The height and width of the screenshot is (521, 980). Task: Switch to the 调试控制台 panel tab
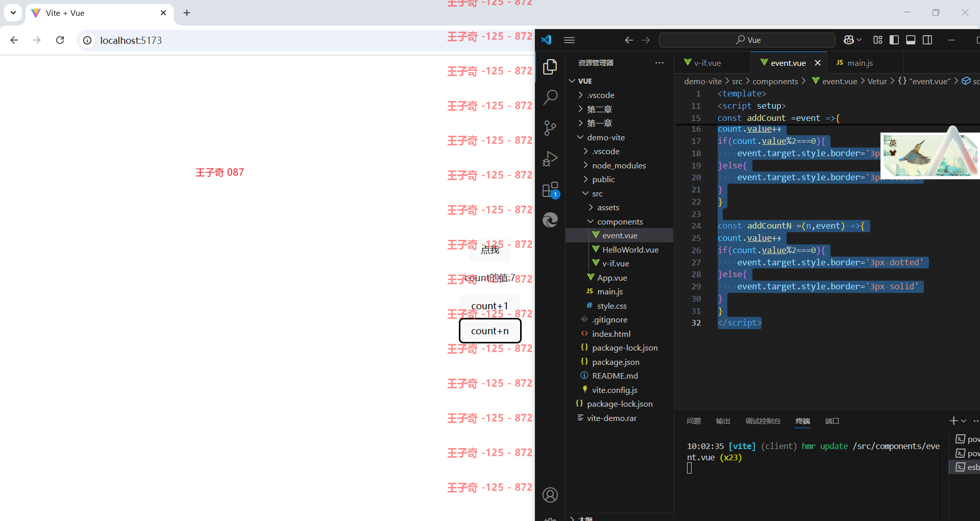pyautogui.click(x=763, y=421)
